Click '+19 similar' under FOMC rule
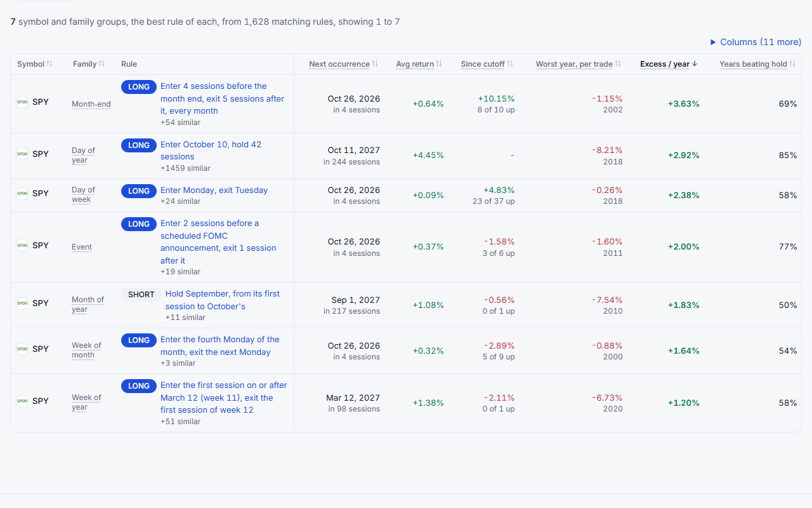812x508 pixels. pyautogui.click(x=181, y=272)
